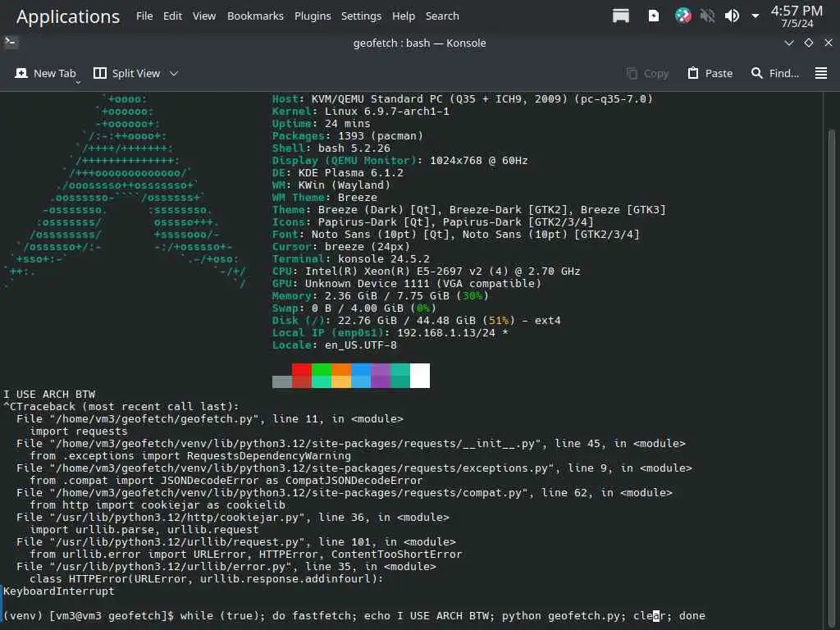This screenshot has width=840, height=630.
Task: Click the greyed Copy button
Action: point(647,73)
